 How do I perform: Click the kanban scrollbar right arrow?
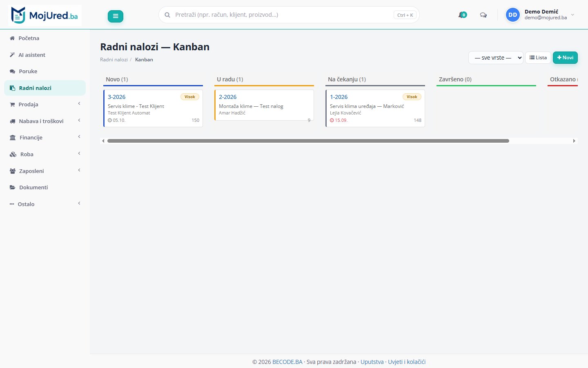[574, 141]
